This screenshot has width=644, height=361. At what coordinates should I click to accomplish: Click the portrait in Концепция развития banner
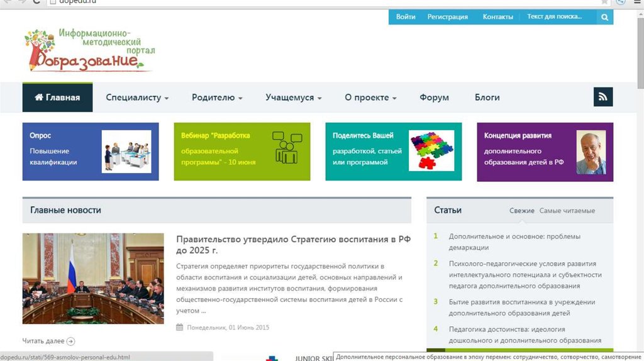(591, 152)
